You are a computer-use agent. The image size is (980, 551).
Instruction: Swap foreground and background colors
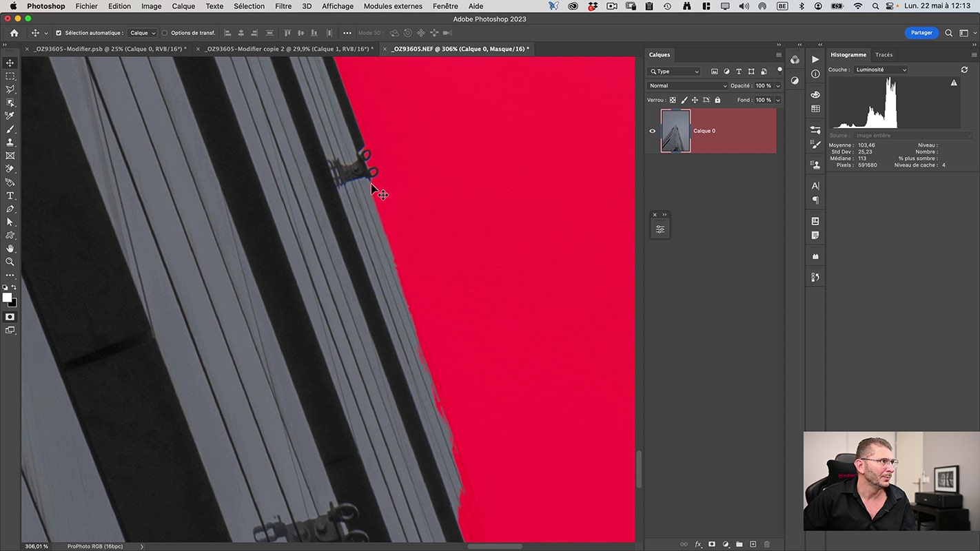14,288
